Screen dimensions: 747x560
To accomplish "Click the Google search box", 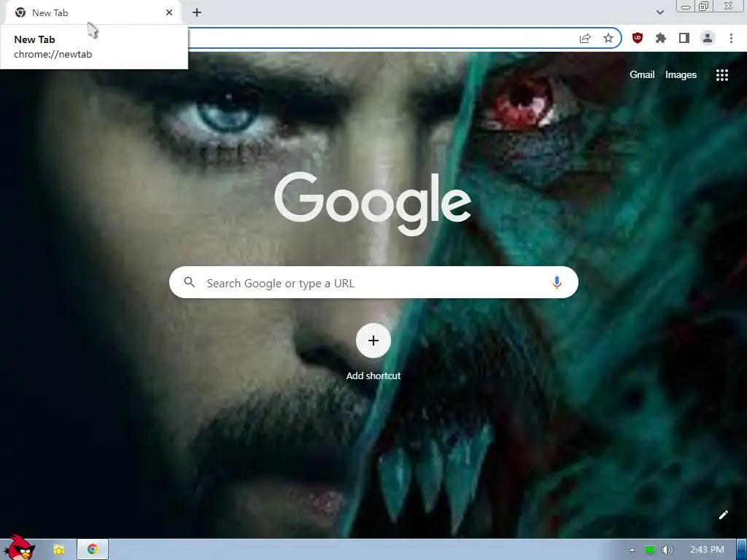I will [x=373, y=283].
